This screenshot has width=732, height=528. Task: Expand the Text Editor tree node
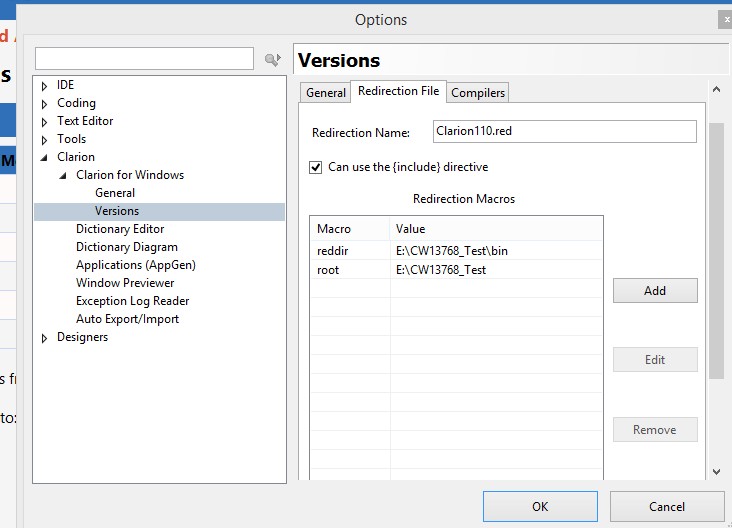[x=44, y=122]
